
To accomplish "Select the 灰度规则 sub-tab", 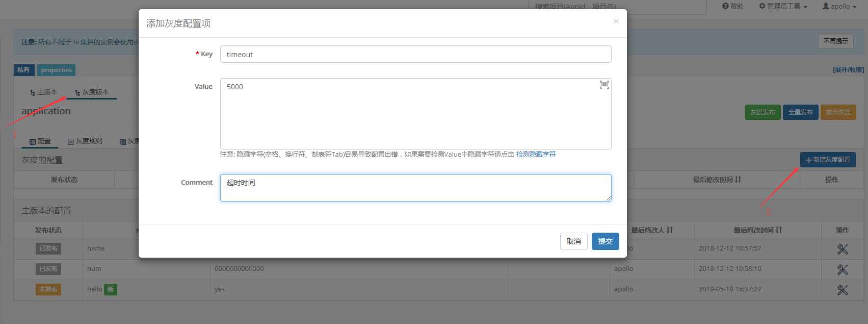I will coord(85,141).
